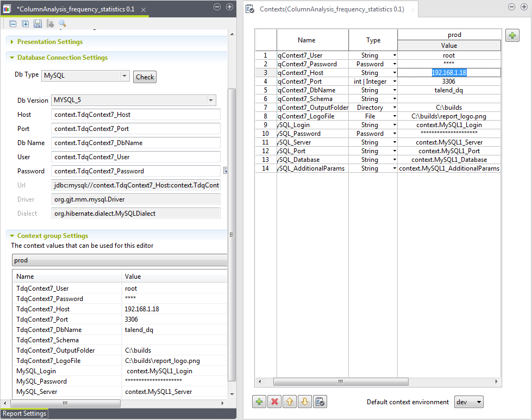Screen dimensions: 532x420
Task: Open context group configuration via the clipboard icon
Action: click(320, 402)
